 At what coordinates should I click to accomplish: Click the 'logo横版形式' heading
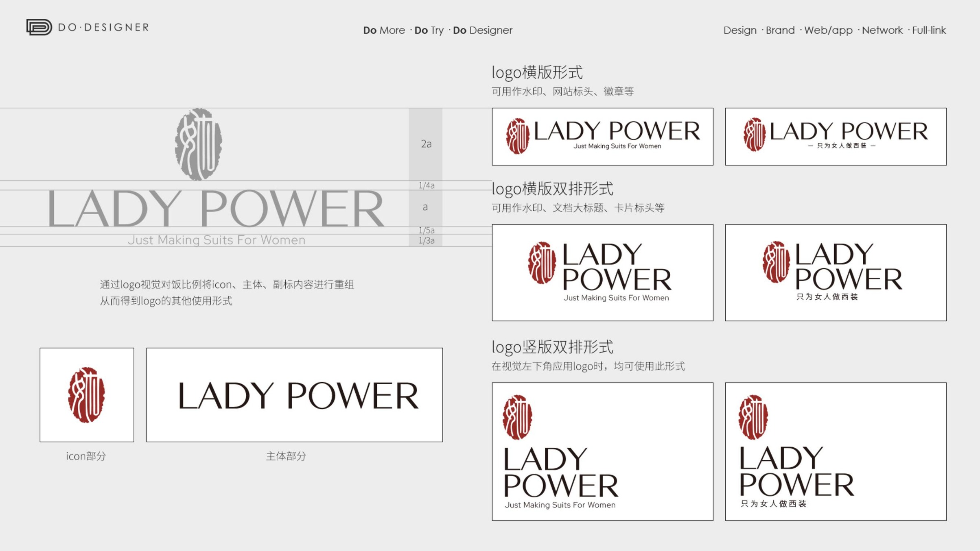pos(537,72)
